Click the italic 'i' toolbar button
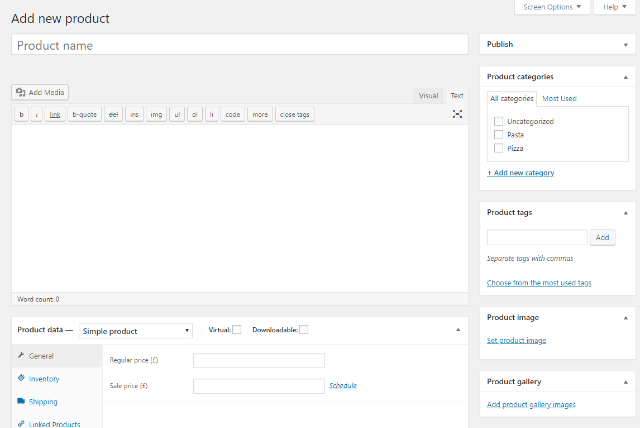 [36, 115]
